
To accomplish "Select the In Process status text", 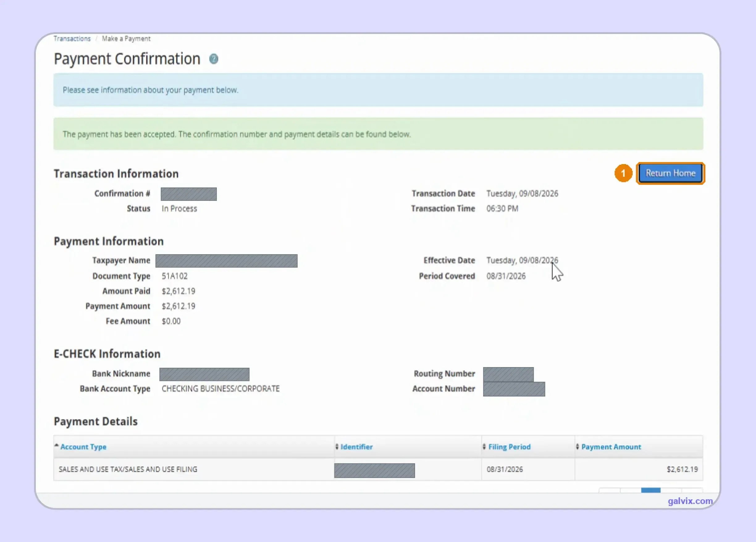I will (x=179, y=209).
